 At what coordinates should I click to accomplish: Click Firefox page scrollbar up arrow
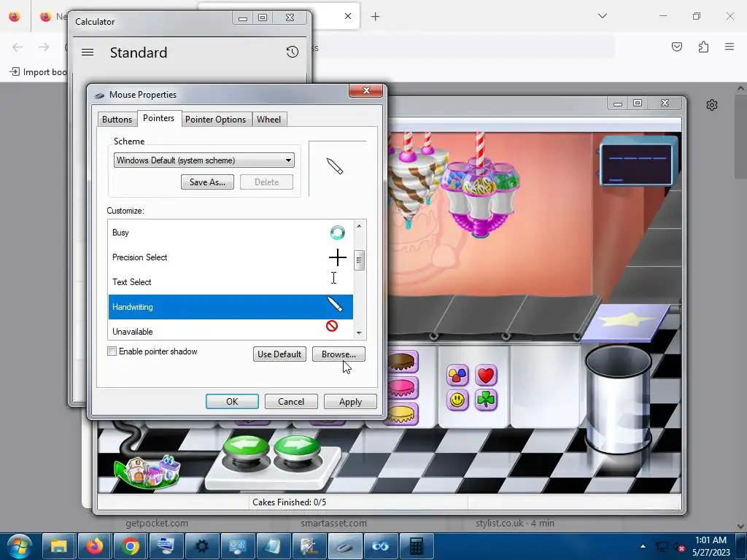(741, 88)
